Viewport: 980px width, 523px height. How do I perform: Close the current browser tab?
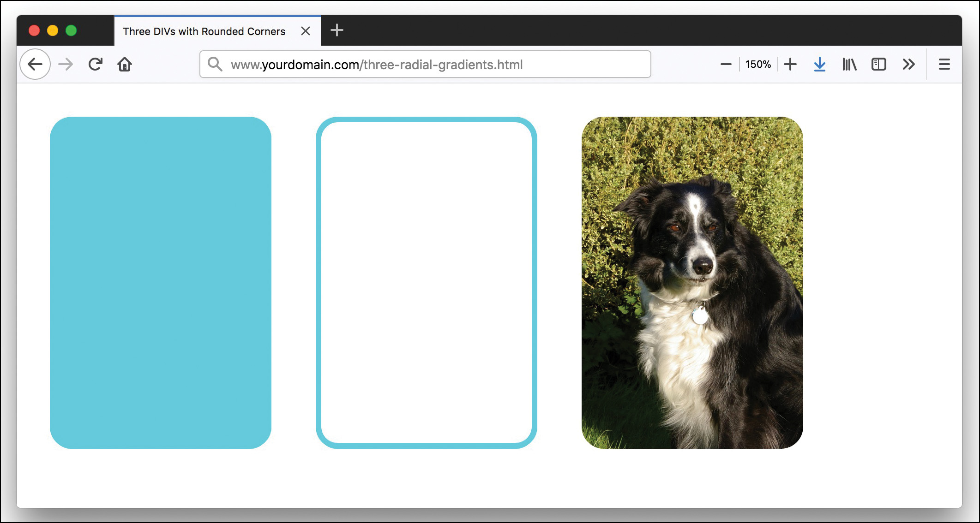click(306, 31)
